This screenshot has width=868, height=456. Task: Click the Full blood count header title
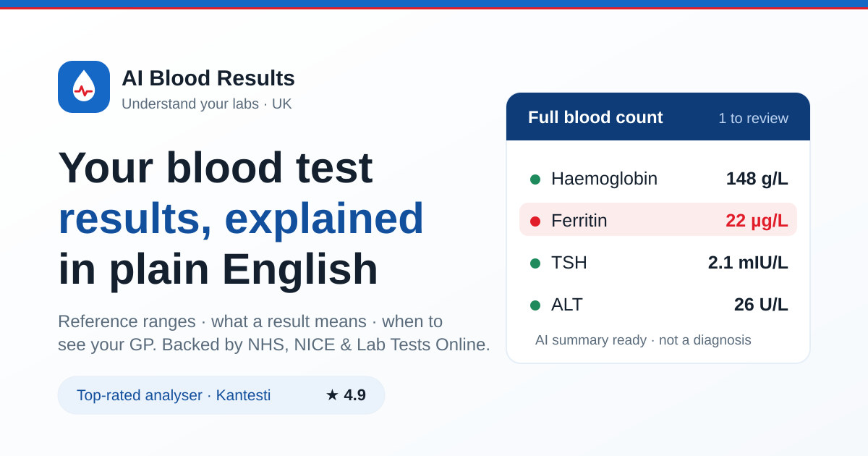[x=595, y=117]
